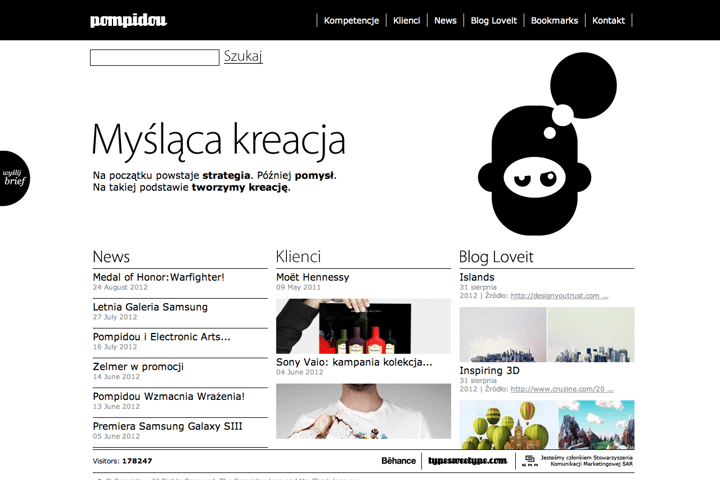Open news 'Pompidou i Electronic Arts...'
Screen dimensions: 720x480
point(162,337)
